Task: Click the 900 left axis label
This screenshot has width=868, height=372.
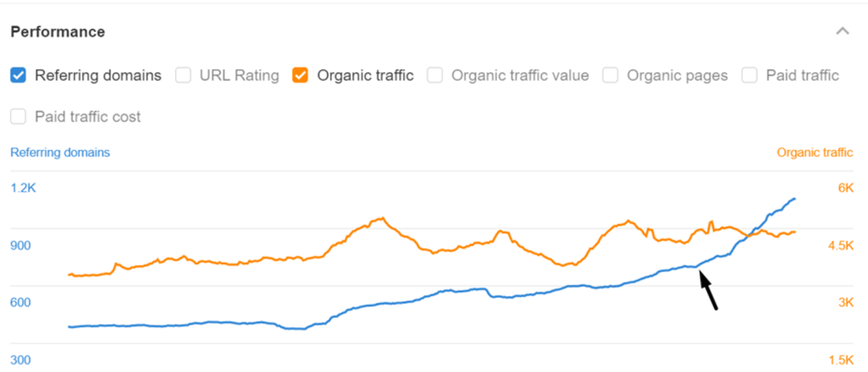Action: (20, 246)
